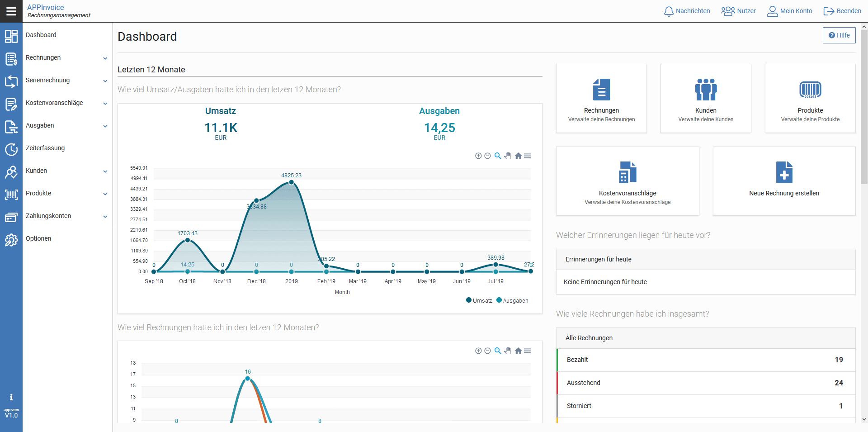Click the 4825.23 data point marker
Image resolution: width=868 pixels, height=432 pixels.
[292, 182]
